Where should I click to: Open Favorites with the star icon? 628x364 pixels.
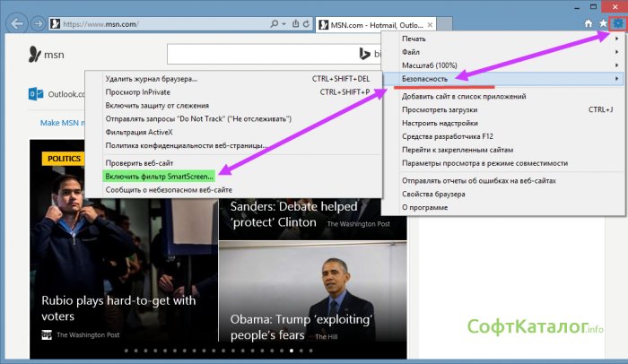[x=602, y=23]
